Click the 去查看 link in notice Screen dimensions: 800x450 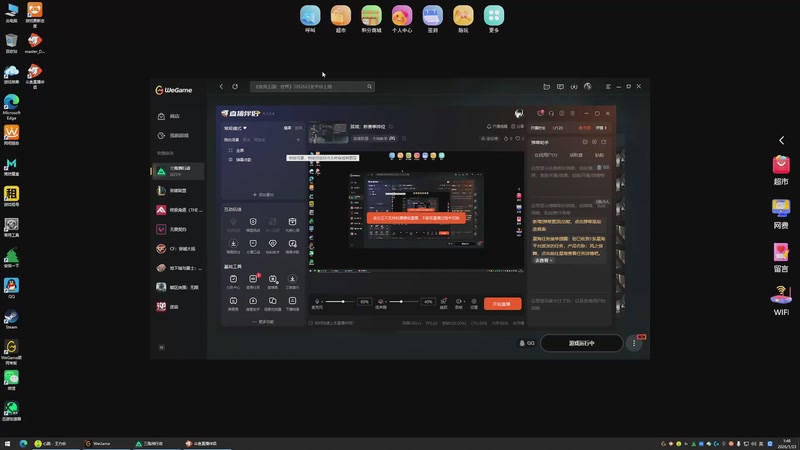coord(543,260)
